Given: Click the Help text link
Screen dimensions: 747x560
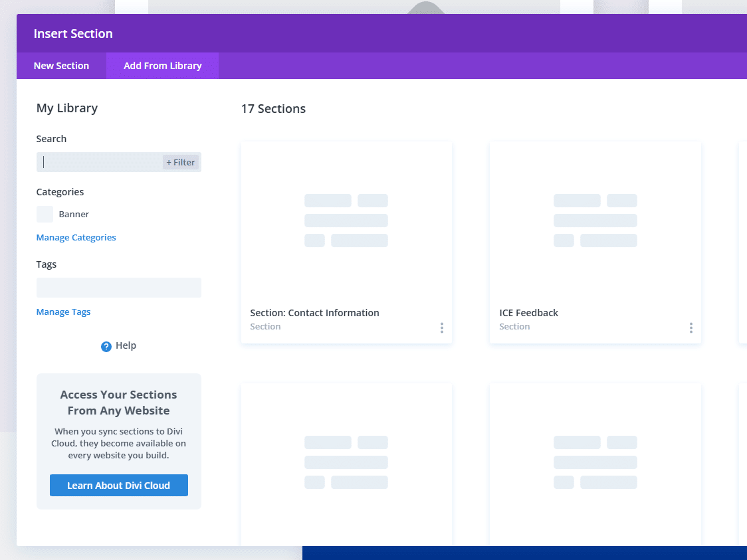Looking at the screenshot, I should pyautogui.click(x=126, y=345).
